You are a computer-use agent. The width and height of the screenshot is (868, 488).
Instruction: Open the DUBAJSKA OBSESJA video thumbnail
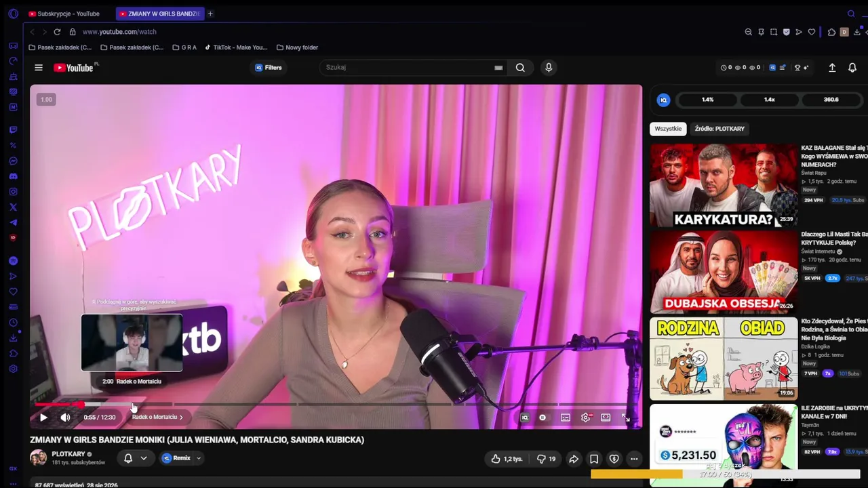point(724,272)
